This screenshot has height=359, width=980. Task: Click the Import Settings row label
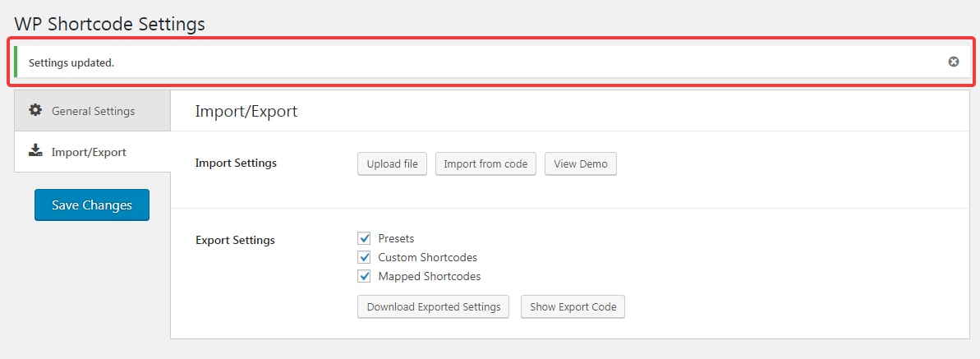point(236,163)
